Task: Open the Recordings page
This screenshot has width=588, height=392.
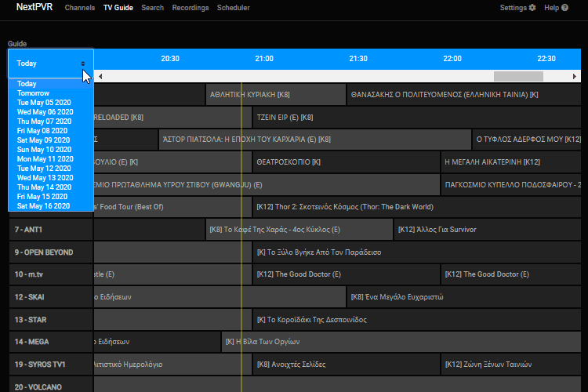Action: tap(191, 8)
